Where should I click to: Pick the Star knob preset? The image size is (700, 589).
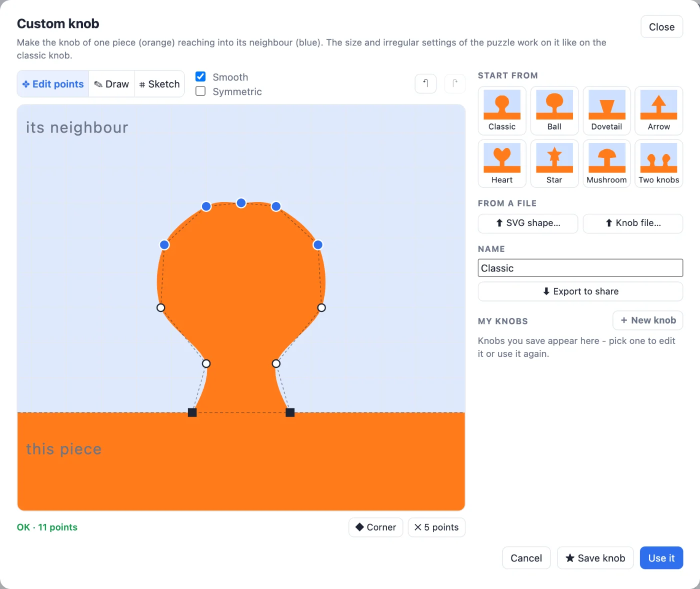pyautogui.click(x=554, y=163)
